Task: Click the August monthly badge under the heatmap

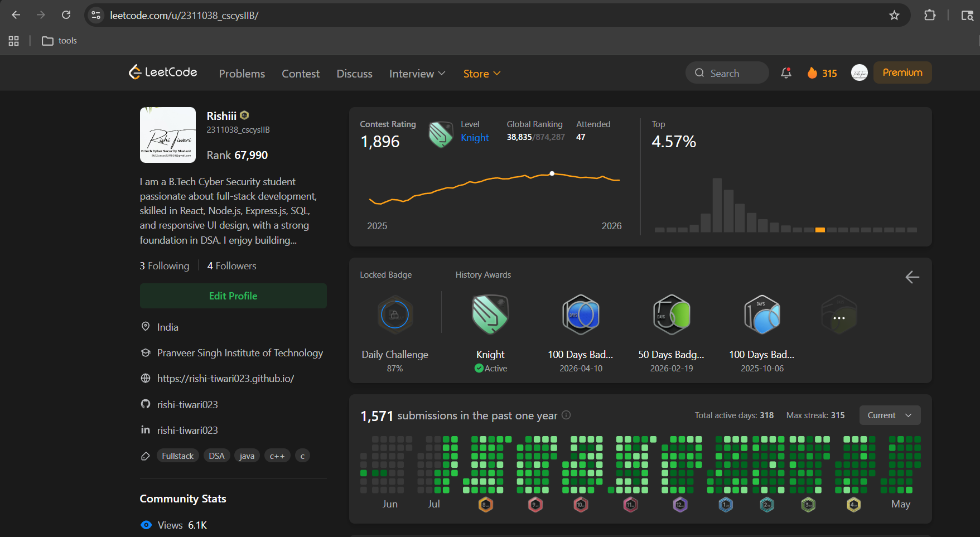Action: pos(486,505)
